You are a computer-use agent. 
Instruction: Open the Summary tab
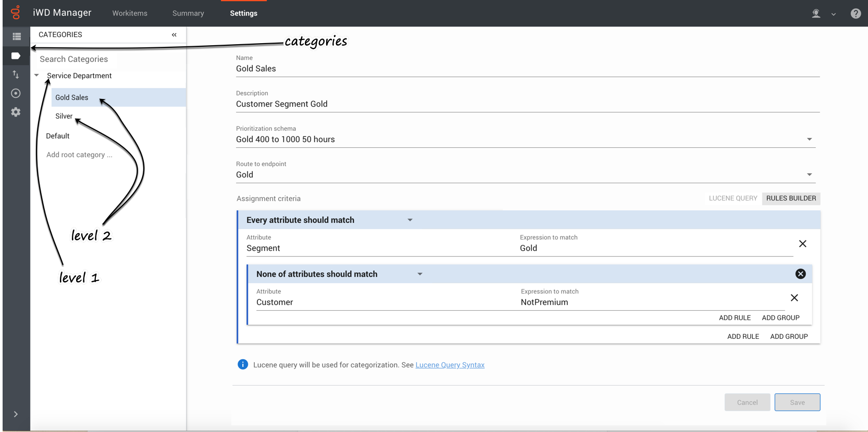pyautogui.click(x=188, y=14)
